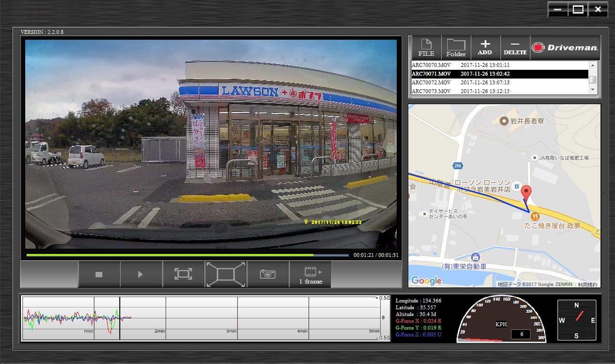Click the G-Force X value readout
Screen dimensions: 615x364
419,321
